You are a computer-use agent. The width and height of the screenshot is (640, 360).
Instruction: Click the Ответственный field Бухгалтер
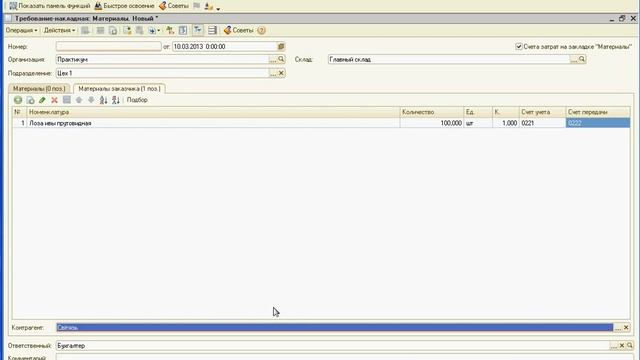[333, 346]
